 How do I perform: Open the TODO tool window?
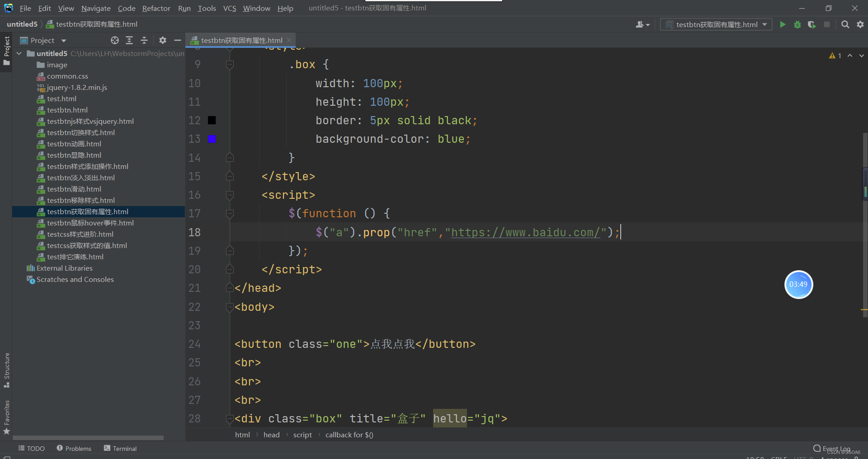click(31, 448)
